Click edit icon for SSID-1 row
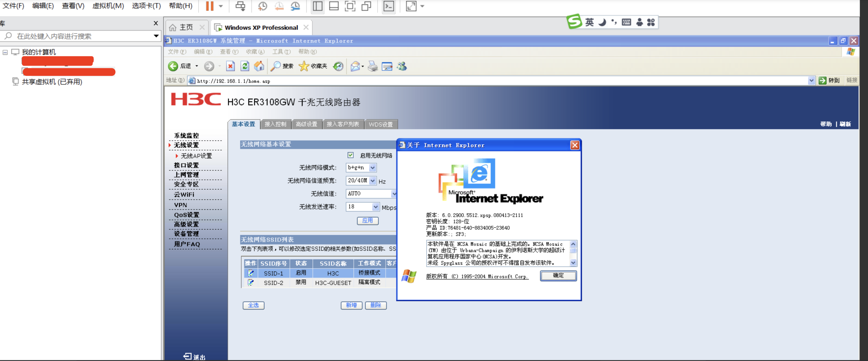 tap(250, 273)
